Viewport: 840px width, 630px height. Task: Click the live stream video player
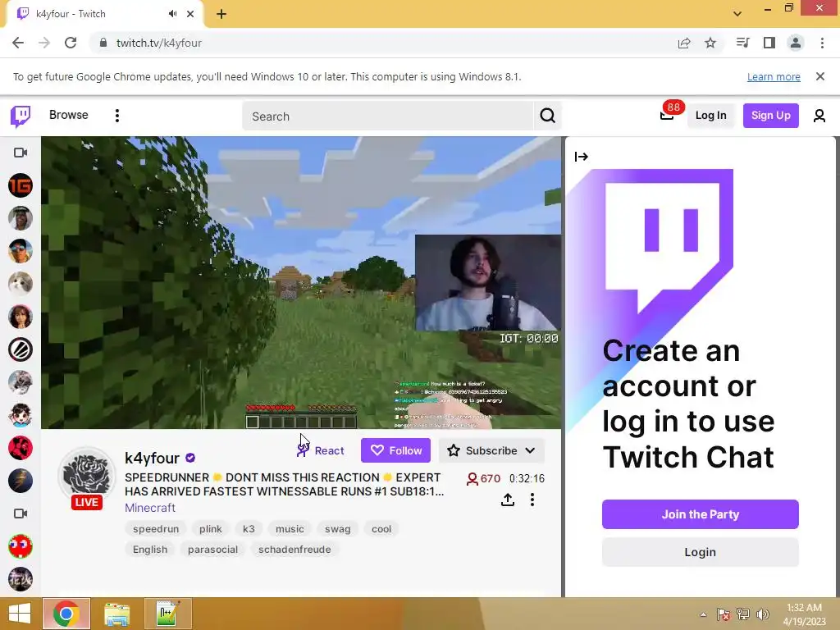(x=301, y=282)
